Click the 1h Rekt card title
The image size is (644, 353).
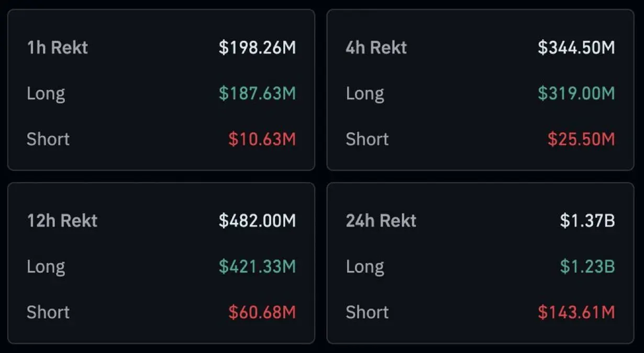58,48
